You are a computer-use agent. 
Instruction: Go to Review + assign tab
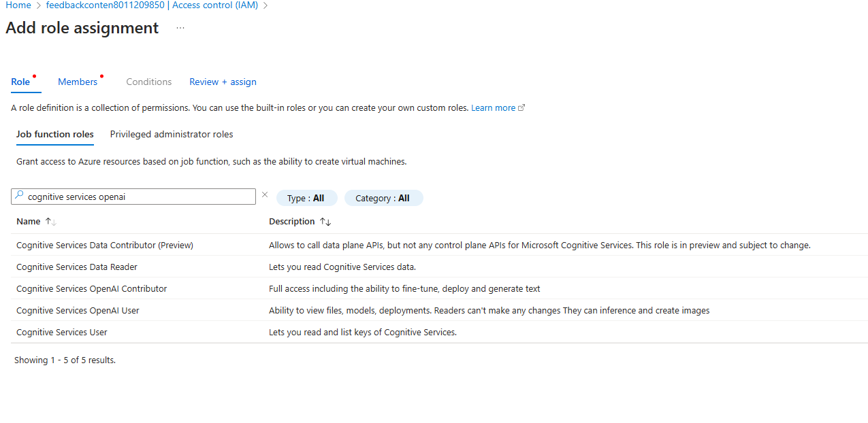223,82
